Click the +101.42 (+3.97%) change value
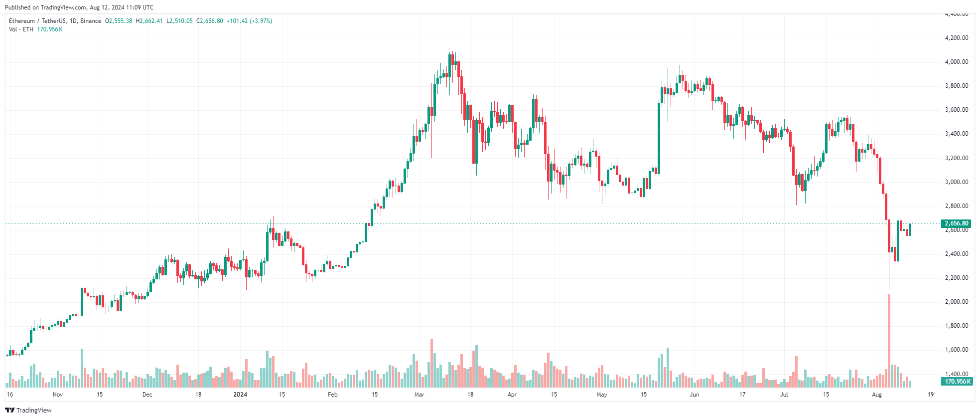The height and width of the screenshot is (419, 980). click(x=250, y=21)
